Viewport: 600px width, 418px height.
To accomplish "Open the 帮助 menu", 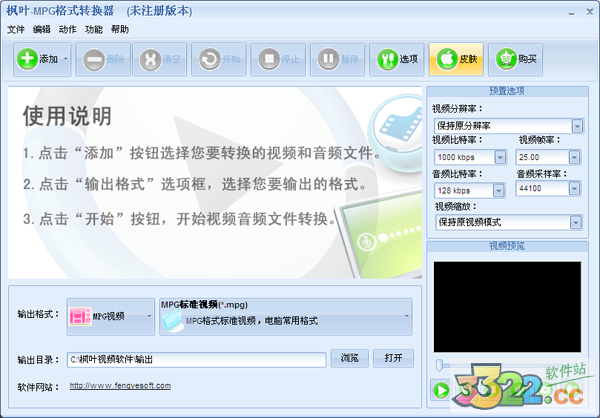I will tap(120, 29).
